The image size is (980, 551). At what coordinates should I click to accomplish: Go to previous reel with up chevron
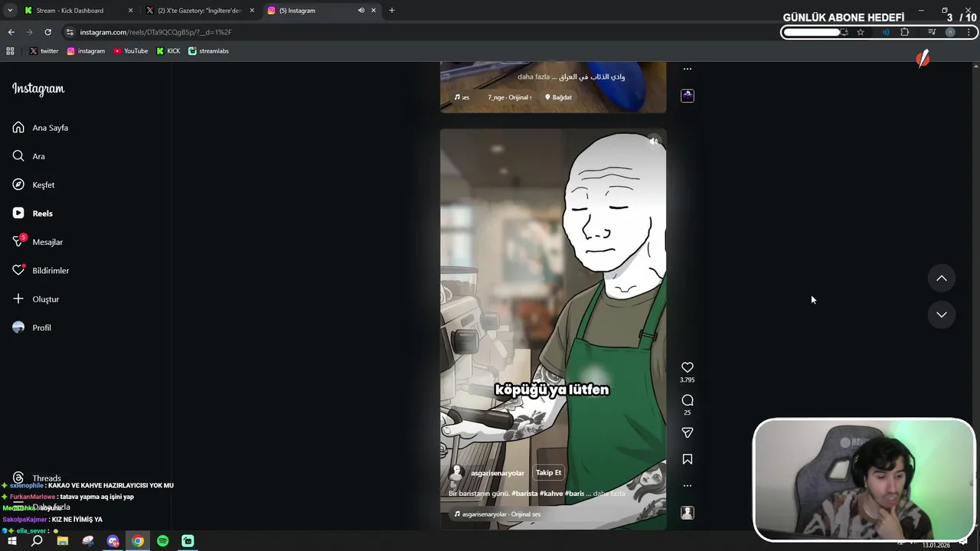coord(942,279)
